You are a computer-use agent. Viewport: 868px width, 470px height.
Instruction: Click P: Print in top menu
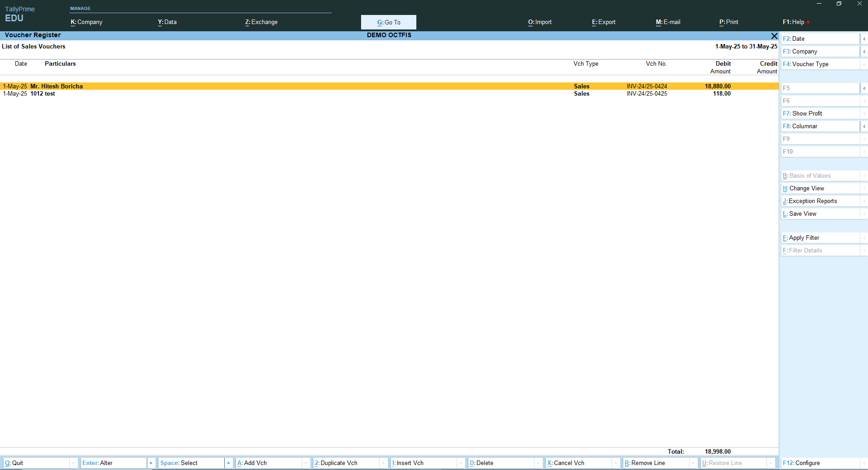pos(728,22)
